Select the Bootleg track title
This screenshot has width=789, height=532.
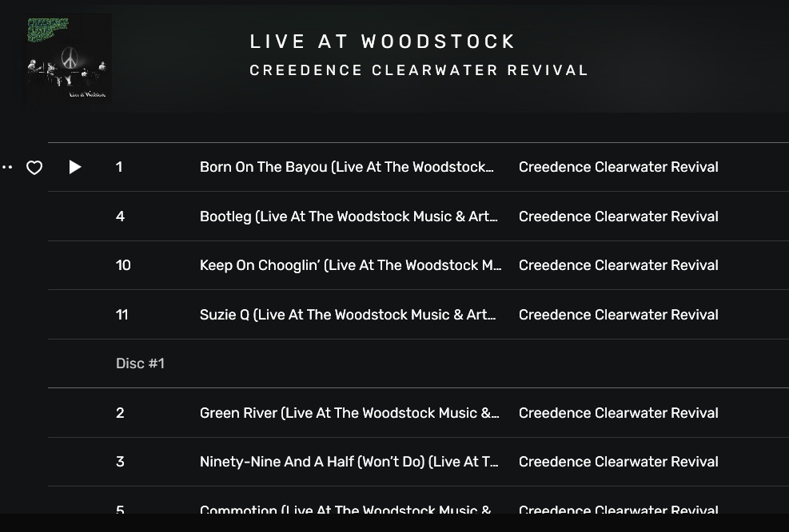(349, 216)
